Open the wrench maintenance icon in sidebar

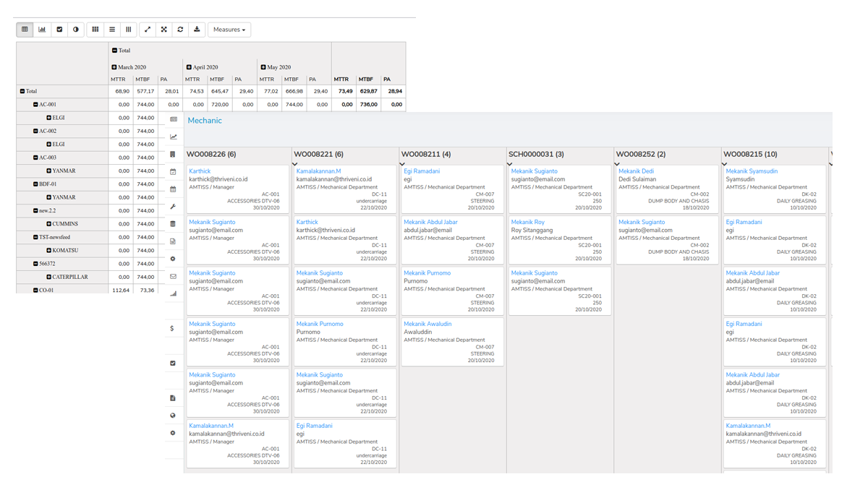pyautogui.click(x=173, y=207)
